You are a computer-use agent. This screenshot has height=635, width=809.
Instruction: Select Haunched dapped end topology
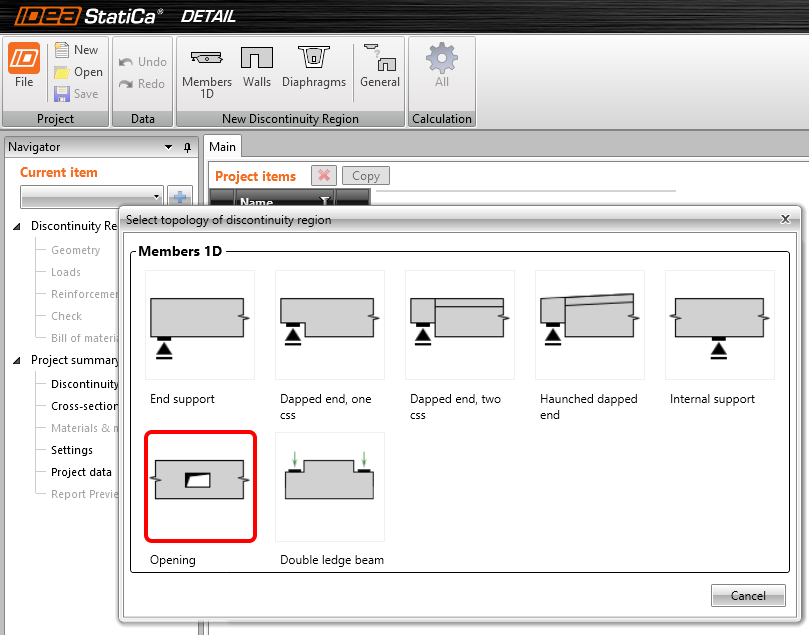coord(590,324)
